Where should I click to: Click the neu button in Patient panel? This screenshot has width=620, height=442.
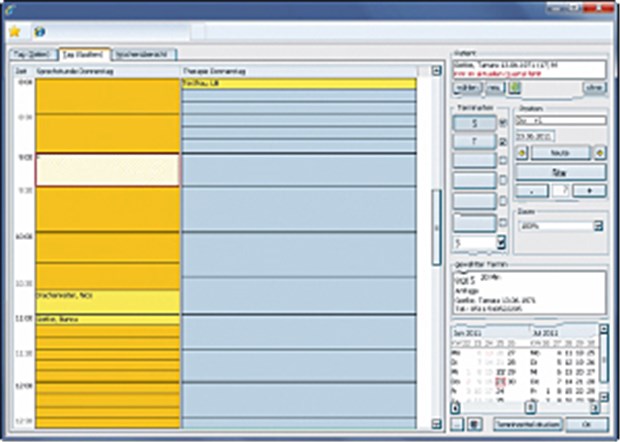pos(494,88)
